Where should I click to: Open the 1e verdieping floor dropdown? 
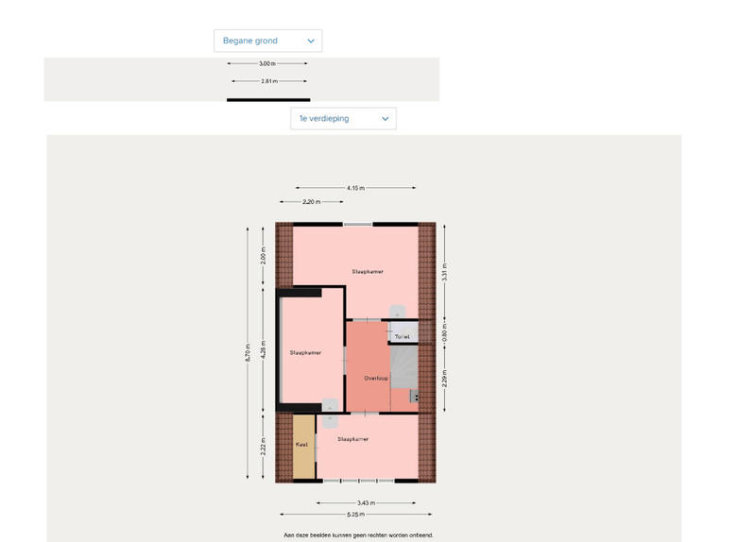point(343,119)
